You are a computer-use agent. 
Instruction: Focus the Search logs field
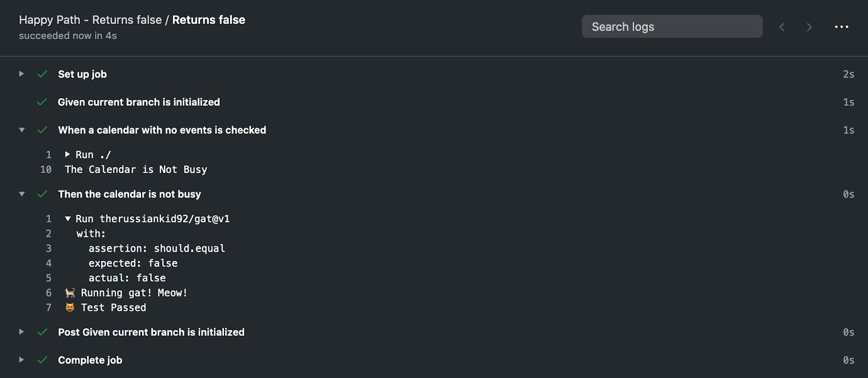pyautogui.click(x=672, y=27)
